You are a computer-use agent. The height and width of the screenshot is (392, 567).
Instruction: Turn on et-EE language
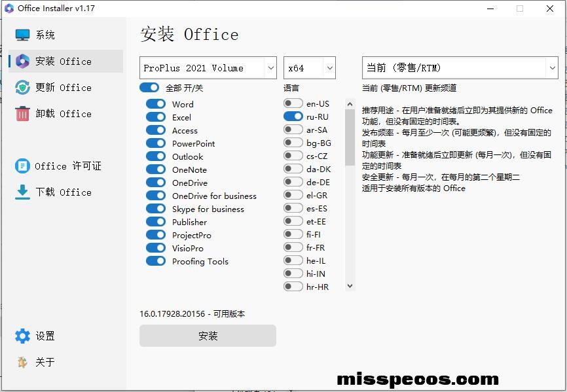point(293,221)
